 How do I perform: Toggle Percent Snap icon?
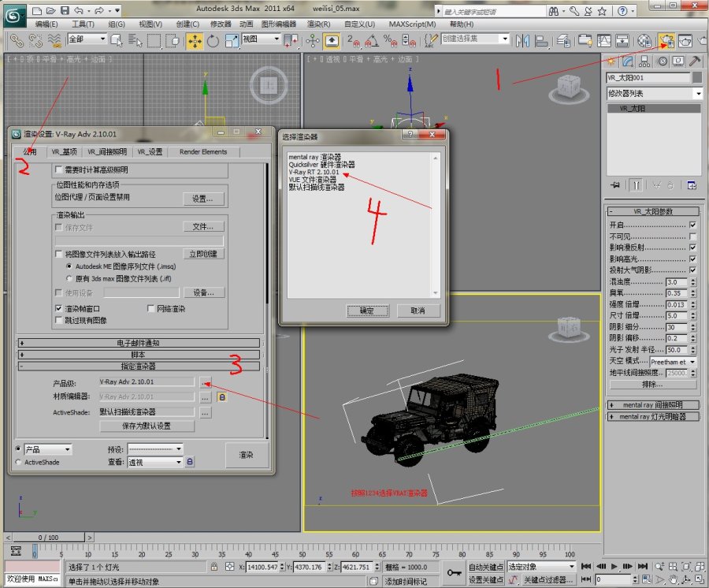coord(390,41)
